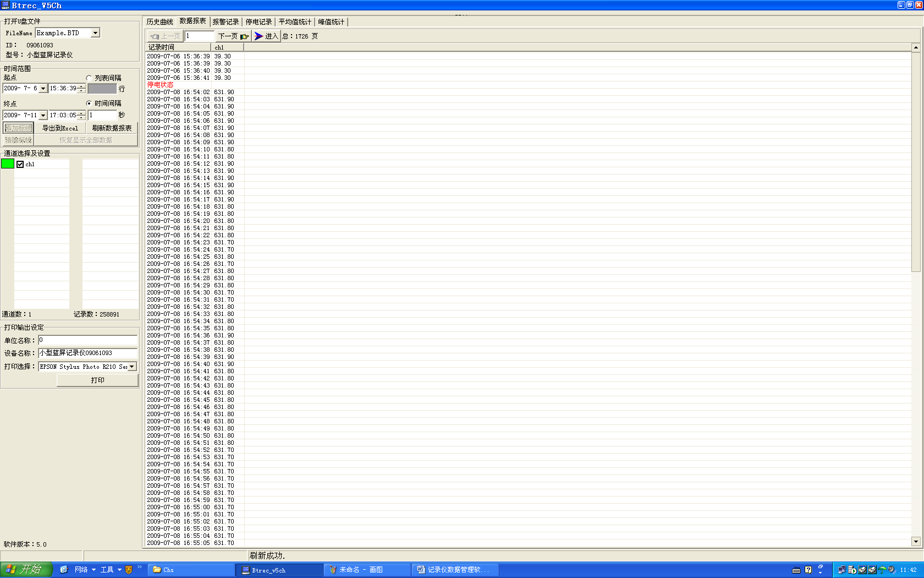Click the 导出到Excel button
924x578 pixels.
click(x=60, y=128)
